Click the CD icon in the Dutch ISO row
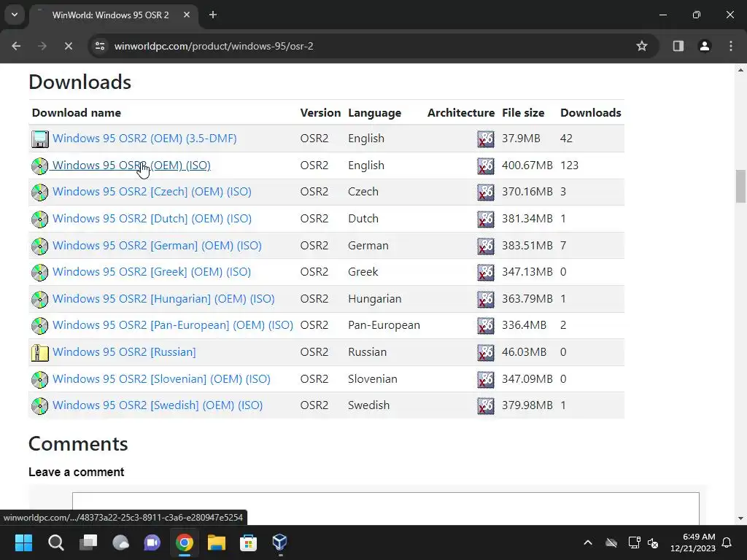747x560 pixels. tap(40, 219)
